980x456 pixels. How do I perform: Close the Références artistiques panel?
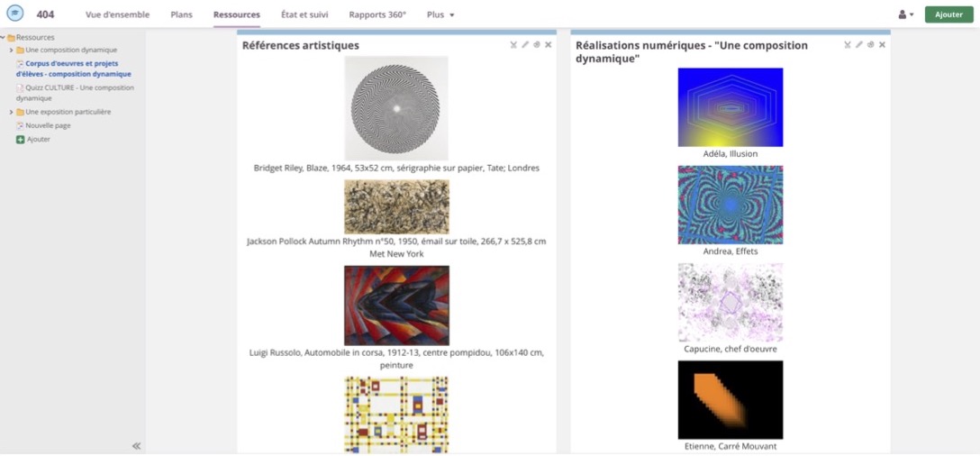[548, 45]
